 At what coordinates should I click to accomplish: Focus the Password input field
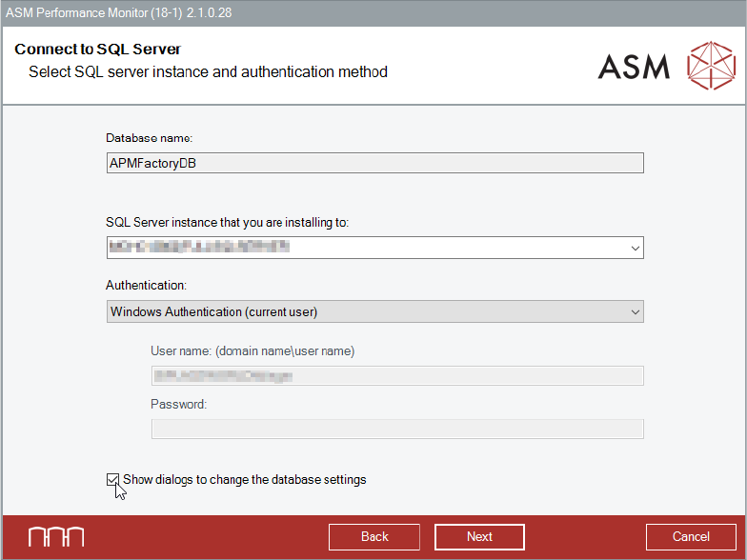click(397, 429)
